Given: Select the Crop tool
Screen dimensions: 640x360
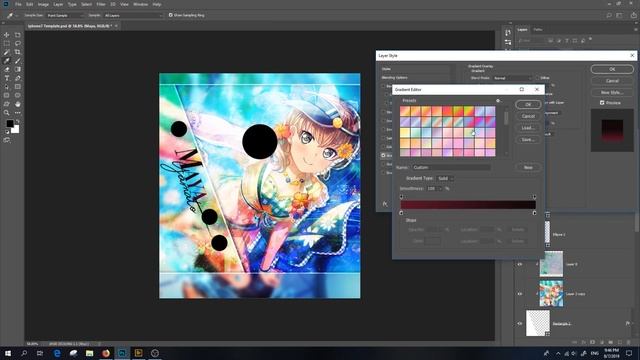Looking at the screenshot, I should pyautogui.click(x=18, y=52).
